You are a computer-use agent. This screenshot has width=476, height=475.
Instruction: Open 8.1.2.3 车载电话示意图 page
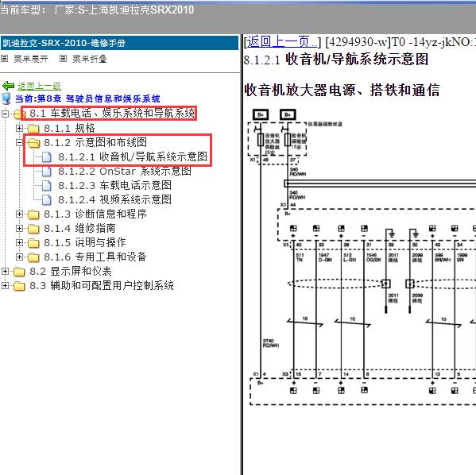114,185
